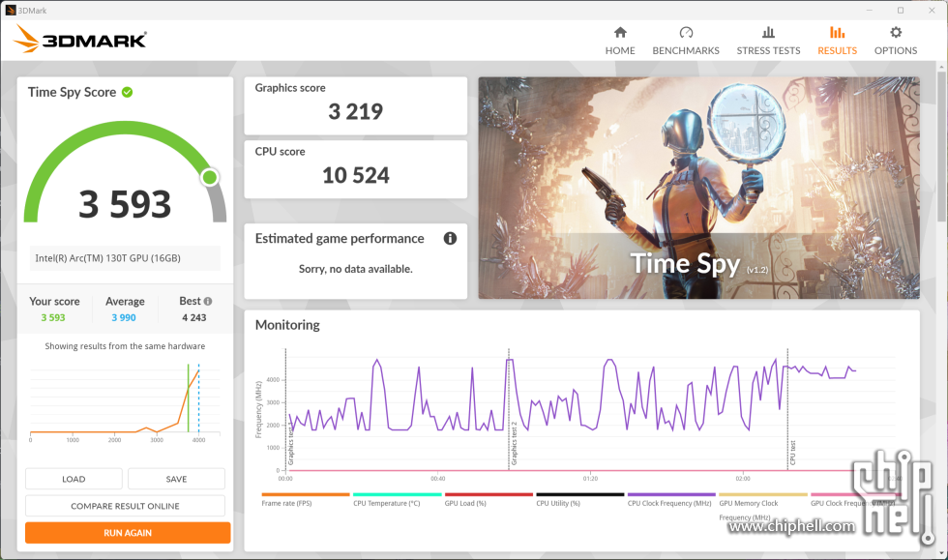Toggle GPU Load (%) legend color
948x560 pixels.
coord(489,494)
